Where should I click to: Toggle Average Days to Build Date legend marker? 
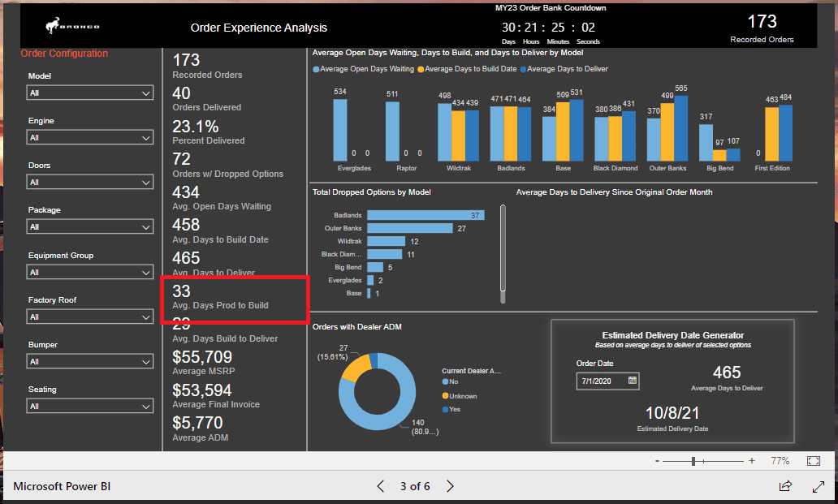coord(421,70)
